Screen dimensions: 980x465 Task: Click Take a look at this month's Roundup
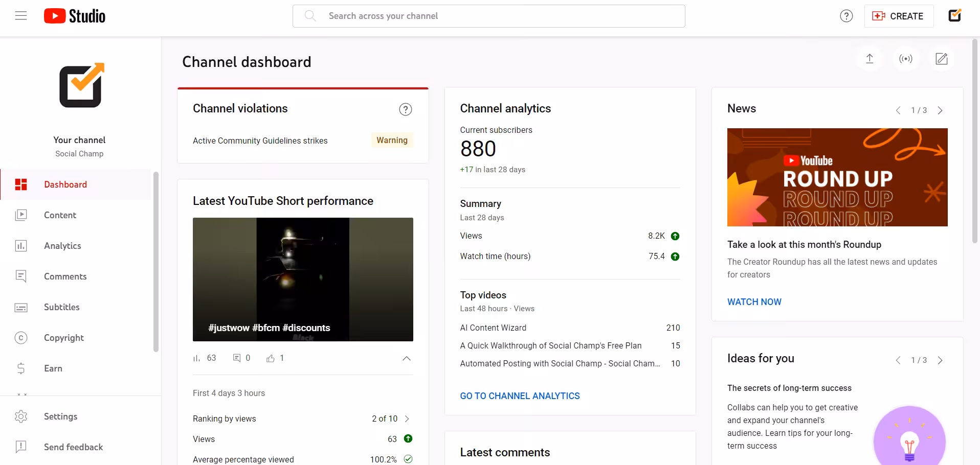[x=804, y=244]
